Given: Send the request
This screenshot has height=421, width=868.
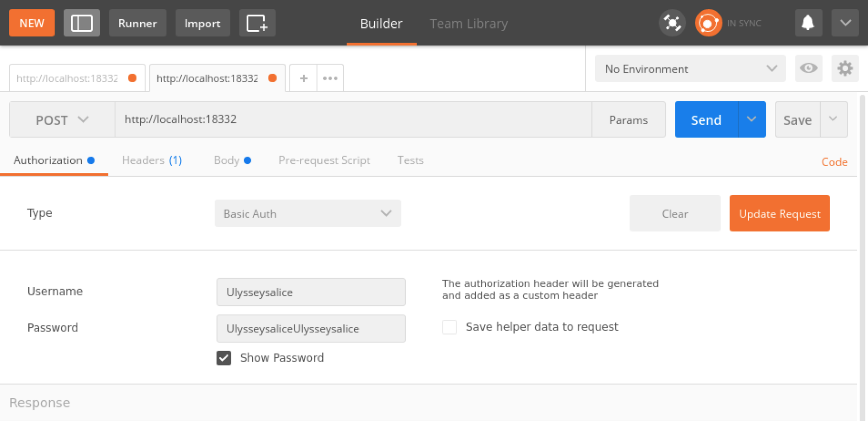Looking at the screenshot, I should tap(706, 119).
